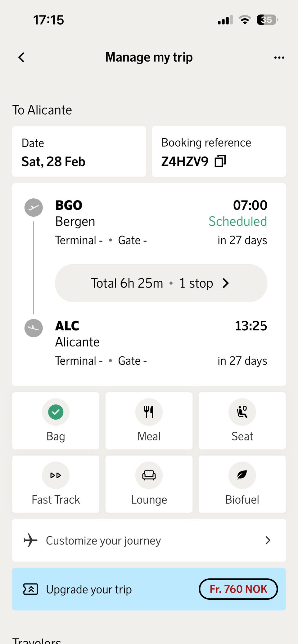
Task: Open the three-dot more options menu
Action: click(x=279, y=58)
